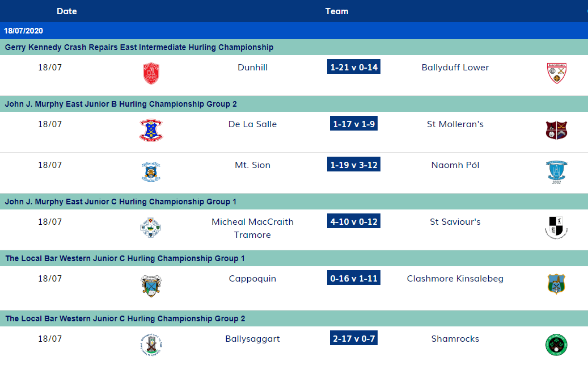Click the Date column header
588x365 pixels.
(x=66, y=11)
